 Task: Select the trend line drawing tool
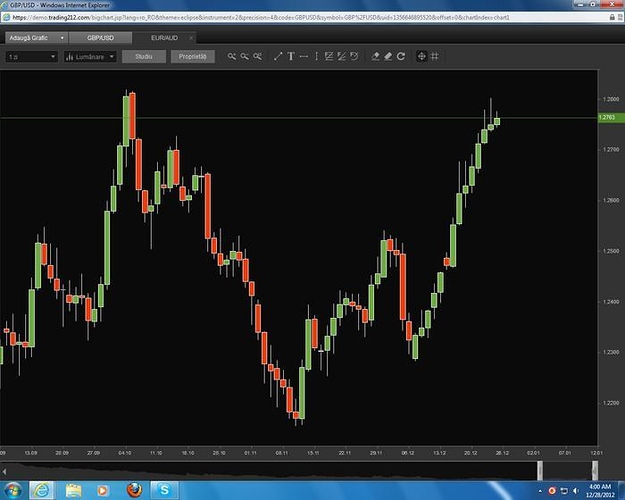tap(278, 56)
